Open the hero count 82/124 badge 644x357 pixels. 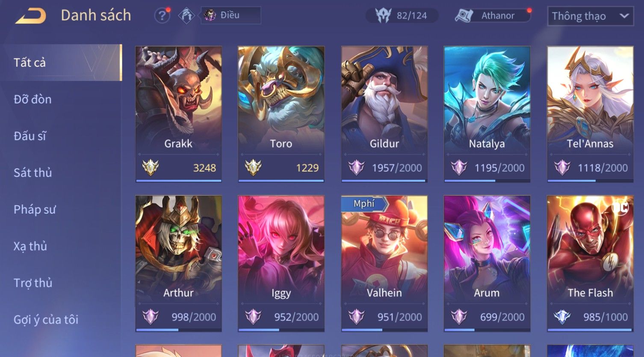pyautogui.click(x=402, y=16)
